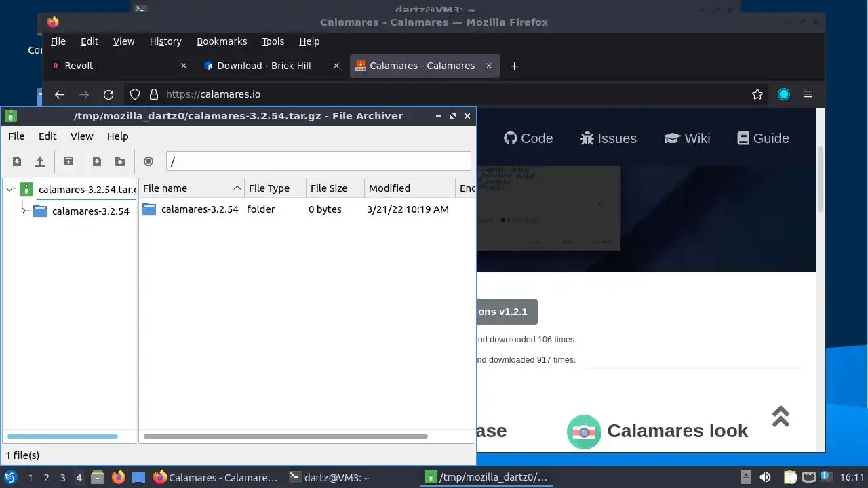
Task: Select the calamares-3.2.54 folder in tree
Action: click(90, 211)
